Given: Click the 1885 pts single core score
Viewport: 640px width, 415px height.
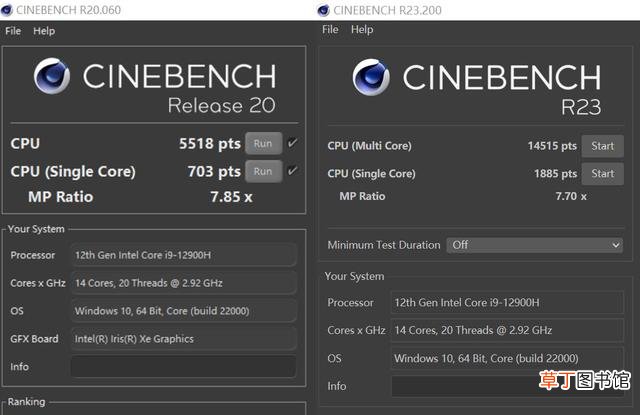Looking at the screenshot, I should coord(555,174).
